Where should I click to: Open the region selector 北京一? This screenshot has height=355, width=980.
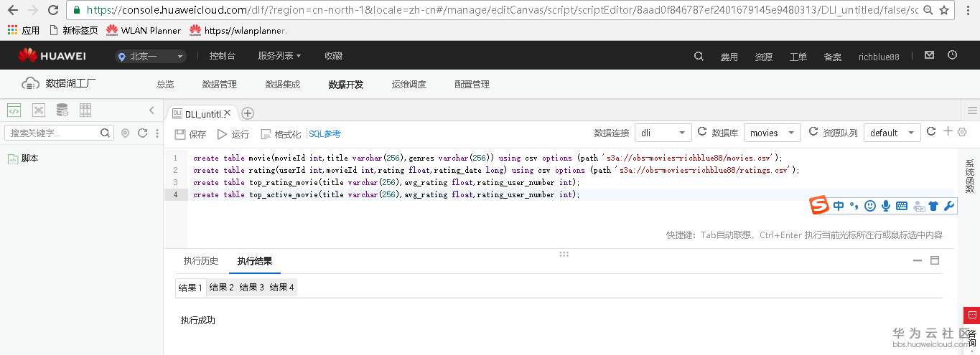point(151,56)
